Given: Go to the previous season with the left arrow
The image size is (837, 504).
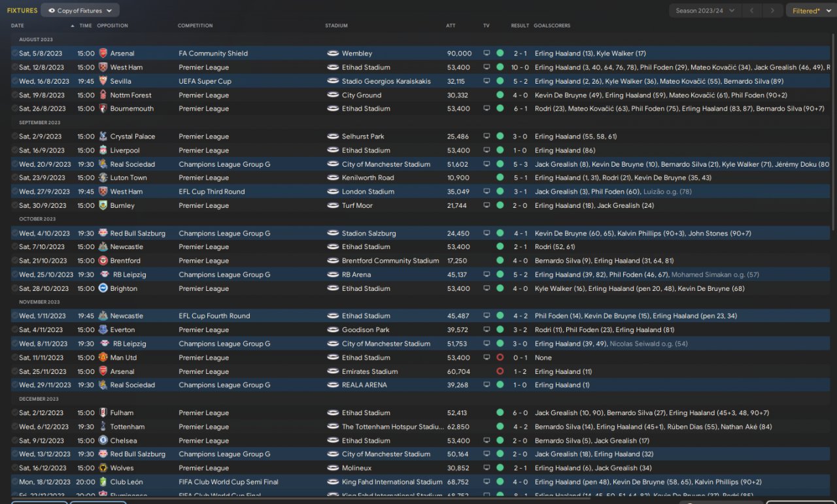Looking at the screenshot, I should click(752, 10).
